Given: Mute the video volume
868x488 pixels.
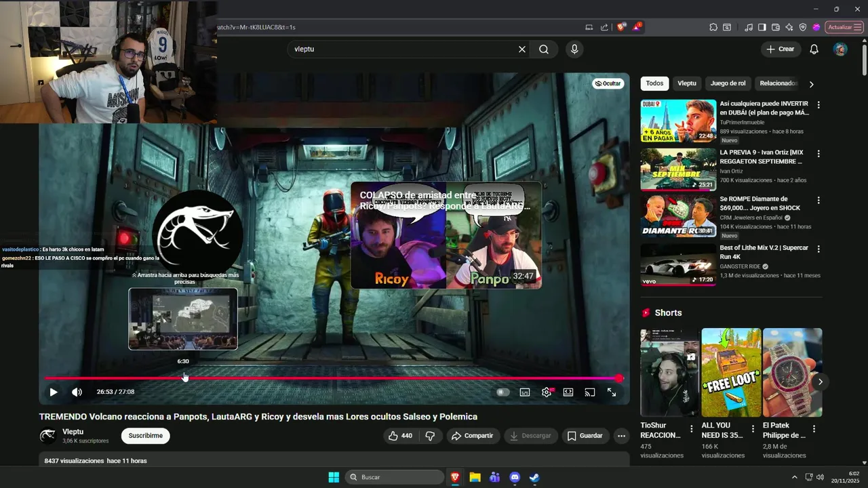Looking at the screenshot, I should tap(77, 392).
